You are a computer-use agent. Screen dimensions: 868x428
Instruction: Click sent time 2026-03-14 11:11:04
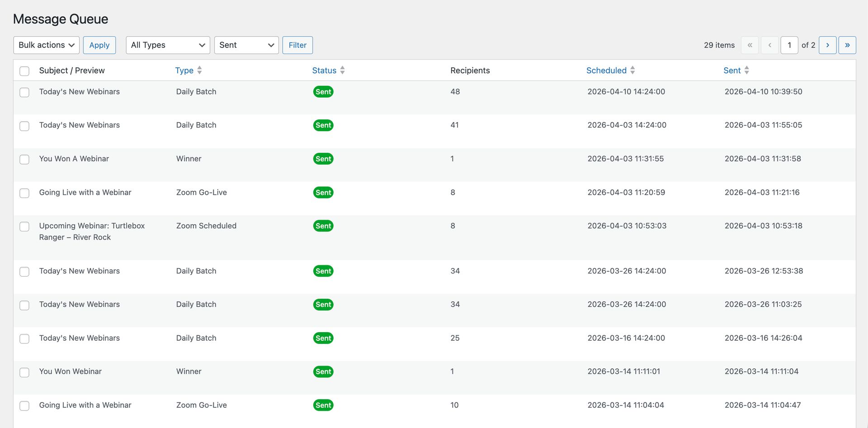[x=762, y=372]
